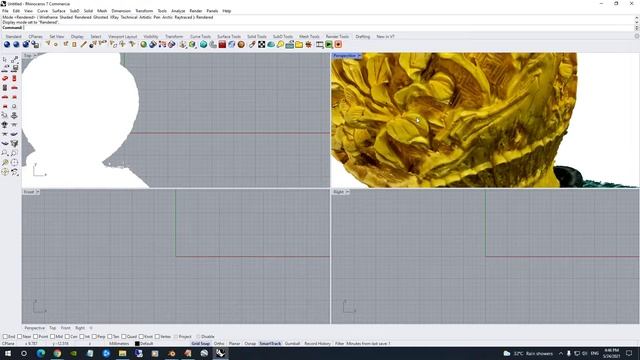Add a new viewport tab with plus button

point(91,328)
